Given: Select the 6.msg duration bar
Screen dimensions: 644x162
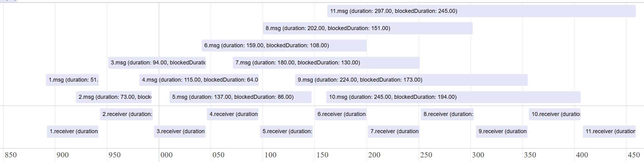Looking at the screenshot, I should click(x=284, y=45).
